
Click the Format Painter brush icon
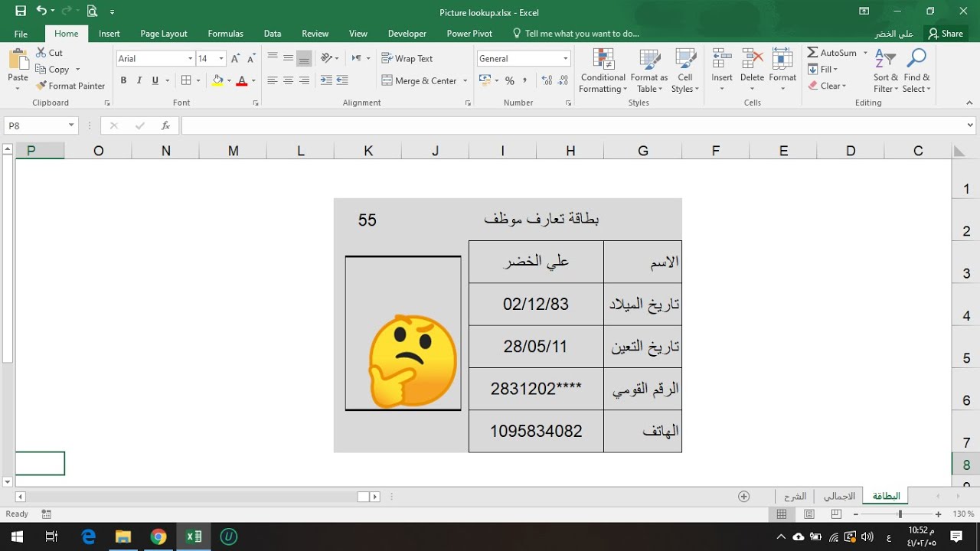pyautogui.click(x=41, y=86)
